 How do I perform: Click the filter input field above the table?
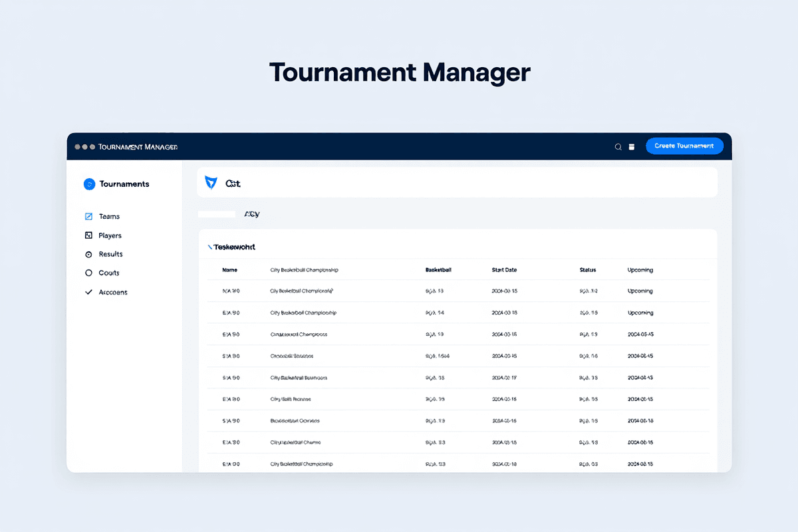click(215, 213)
